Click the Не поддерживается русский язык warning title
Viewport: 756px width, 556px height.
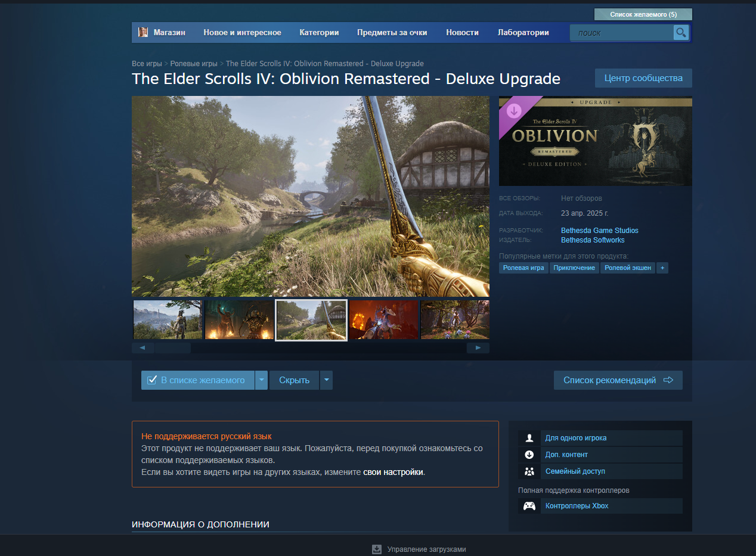pos(206,437)
